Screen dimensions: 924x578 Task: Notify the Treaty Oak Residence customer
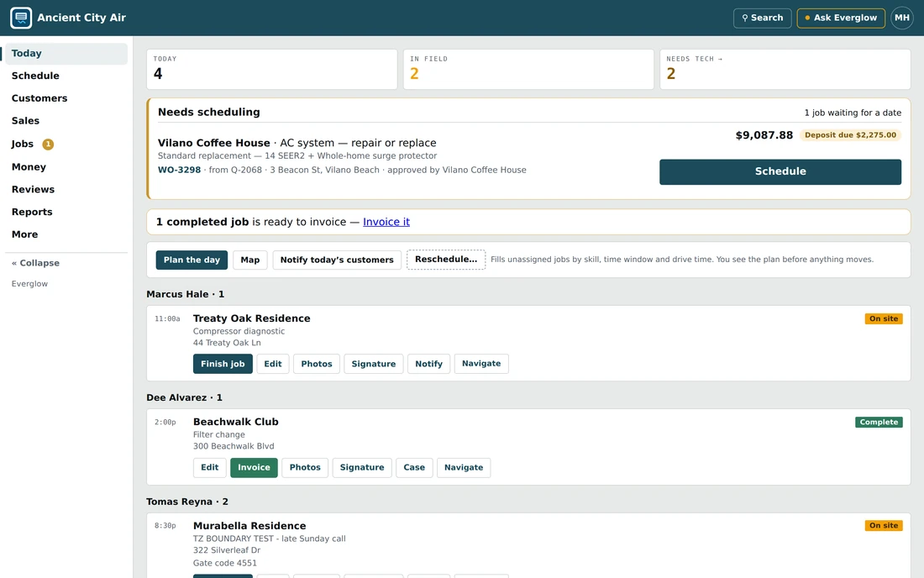tap(428, 364)
